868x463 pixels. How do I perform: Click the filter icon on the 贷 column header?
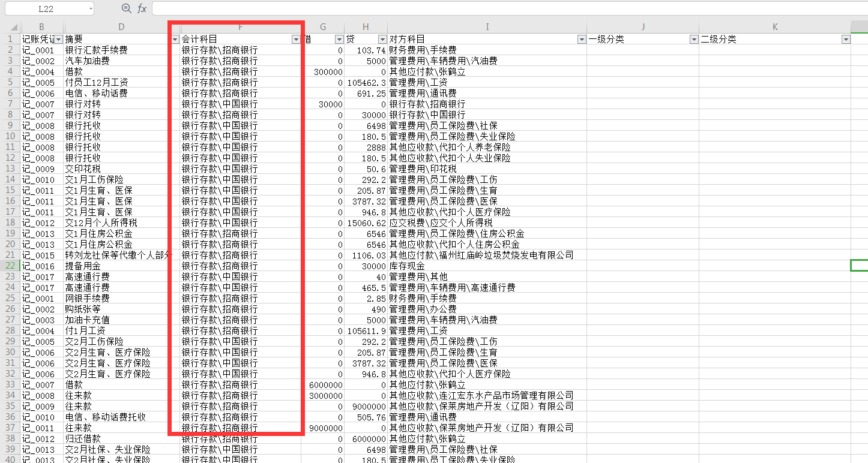[382, 38]
